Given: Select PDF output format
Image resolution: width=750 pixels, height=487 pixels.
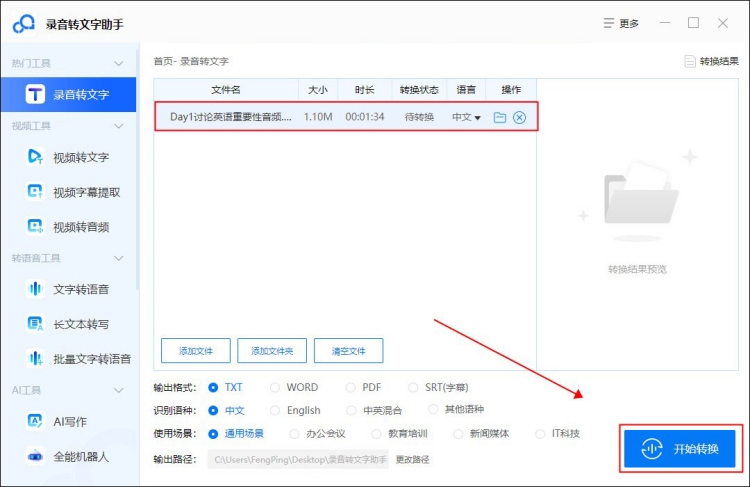Looking at the screenshot, I should tap(351, 387).
